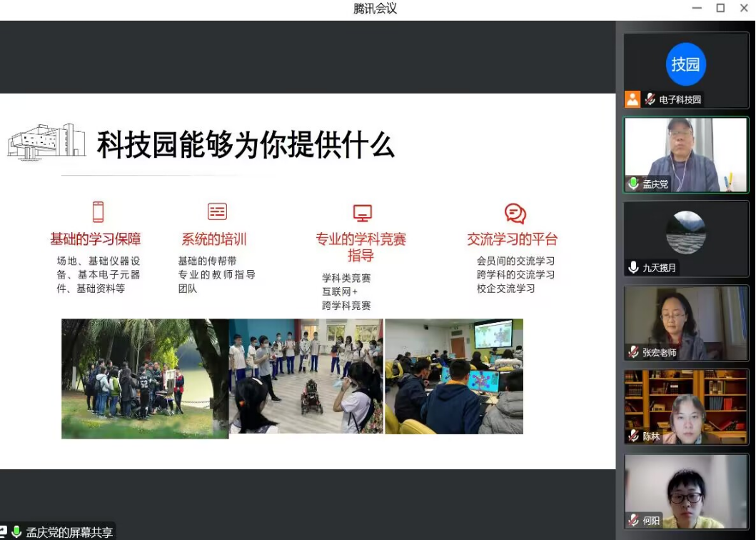This screenshot has height=540, width=756.
Task: Open the 张宏老师 video tile
Action: coord(685,323)
